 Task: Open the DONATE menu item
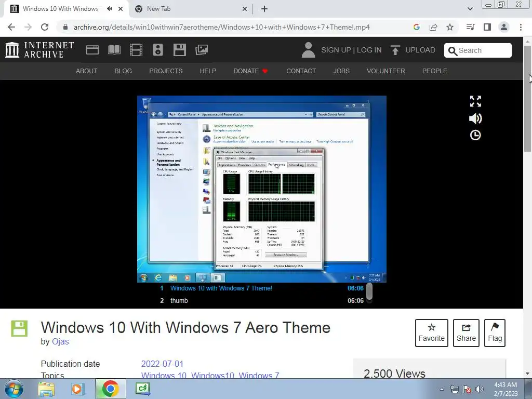tap(250, 71)
